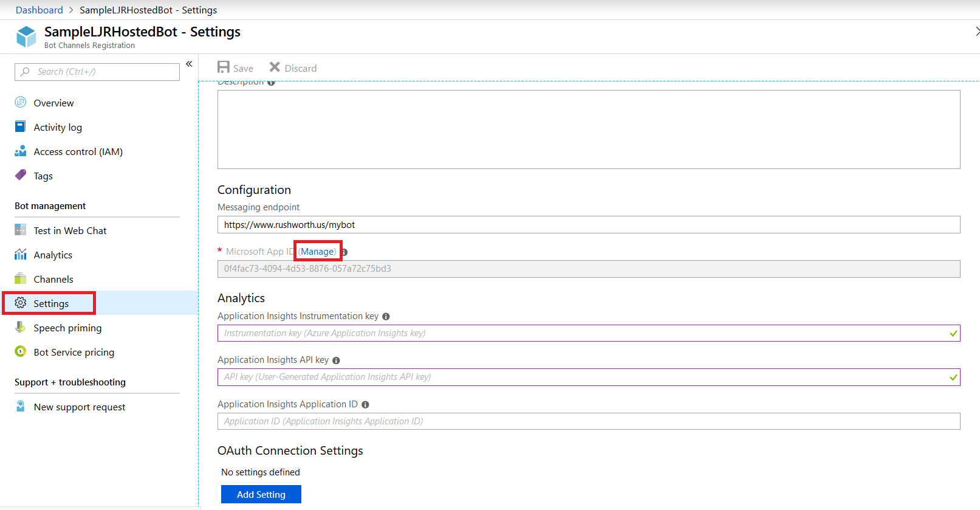Image resolution: width=980 pixels, height=510 pixels.
Task: Go to Dashboard breadcrumb link
Action: [x=39, y=10]
